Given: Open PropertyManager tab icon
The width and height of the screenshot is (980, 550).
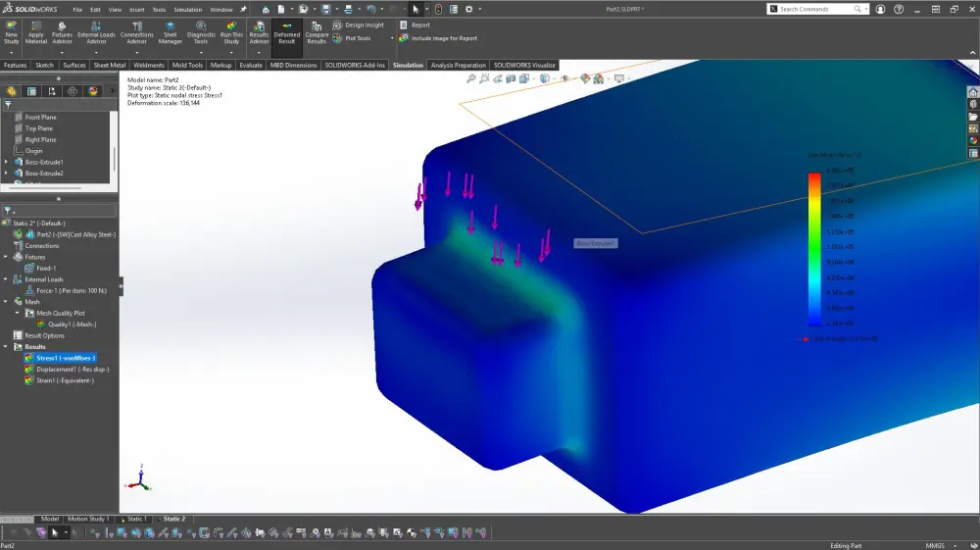Looking at the screenshot, I should (32, 91).
